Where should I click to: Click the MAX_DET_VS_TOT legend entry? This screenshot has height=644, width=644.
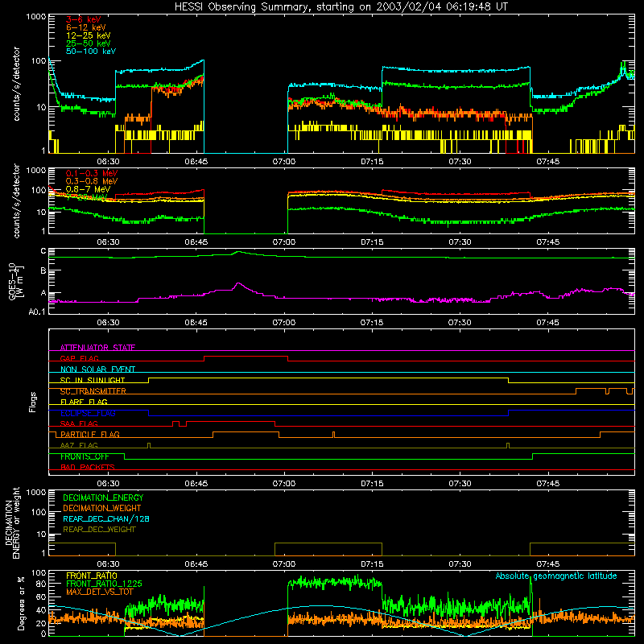click(100, 592)
